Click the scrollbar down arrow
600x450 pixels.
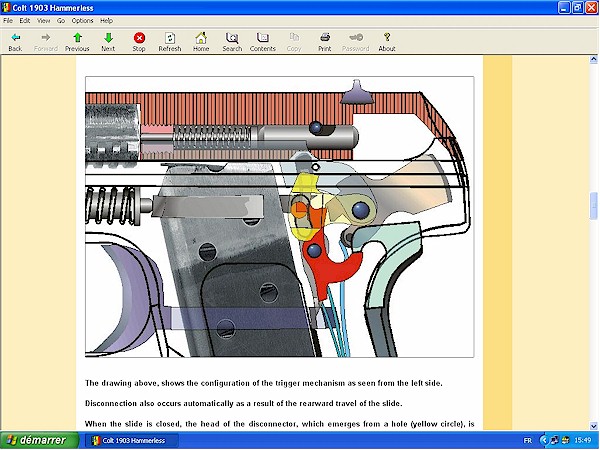coord(593,426)
